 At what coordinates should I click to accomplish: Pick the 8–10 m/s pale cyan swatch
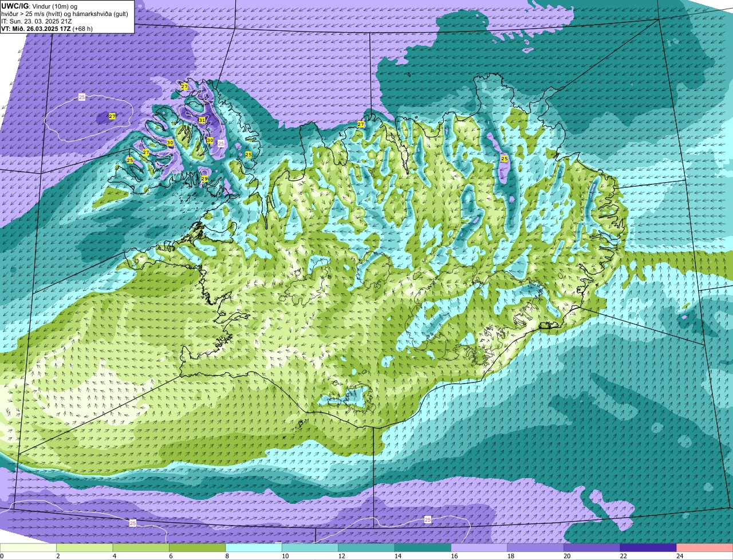[254, 547]
